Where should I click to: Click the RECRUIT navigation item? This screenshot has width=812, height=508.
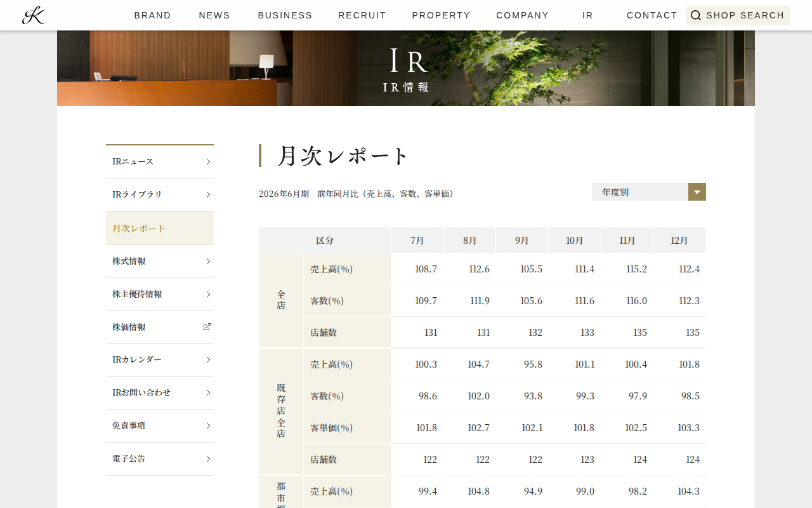pyautogui.click(x=362, y=15)
